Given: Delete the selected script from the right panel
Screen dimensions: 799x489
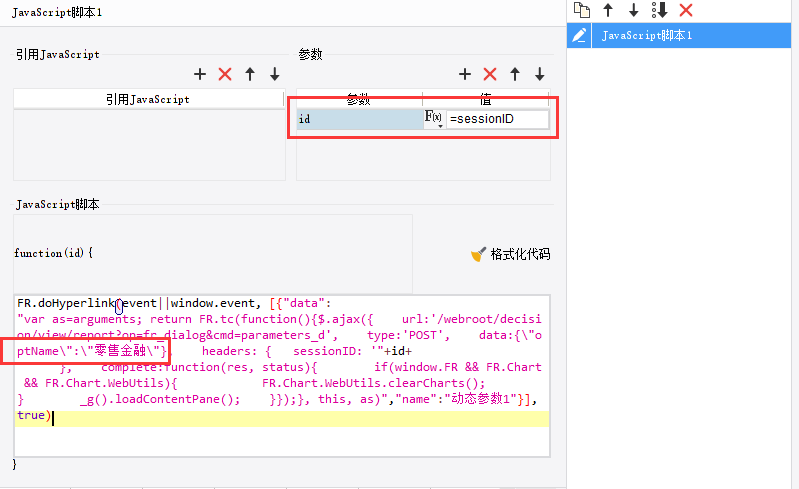Looking at the screenshot, I should click(x=686, y=10).
